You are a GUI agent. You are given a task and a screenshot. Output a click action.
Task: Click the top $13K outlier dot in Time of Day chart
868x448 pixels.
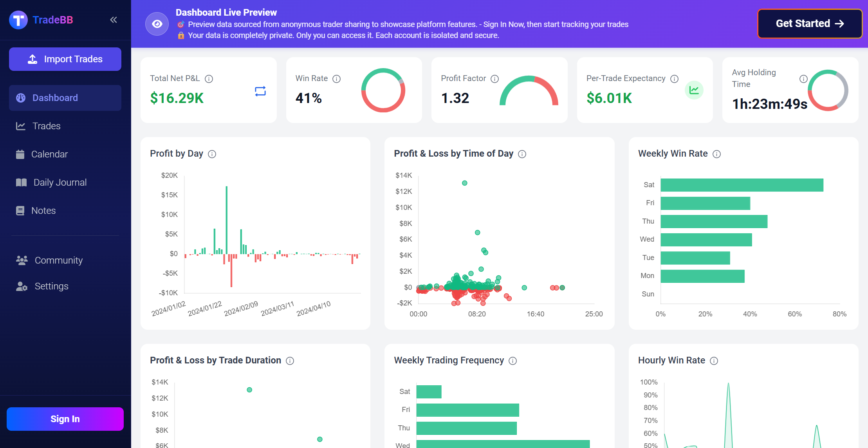click(x=464, y=183)
